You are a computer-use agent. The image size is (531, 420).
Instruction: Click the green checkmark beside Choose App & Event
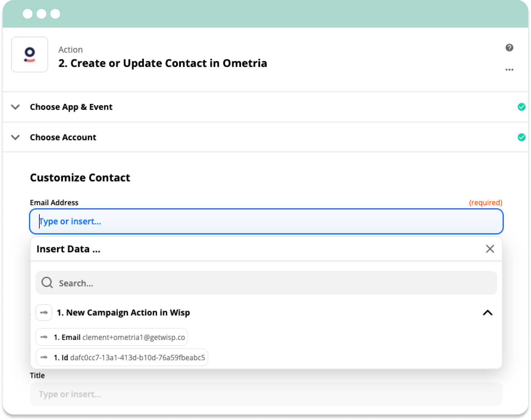(x=521, y=107)
